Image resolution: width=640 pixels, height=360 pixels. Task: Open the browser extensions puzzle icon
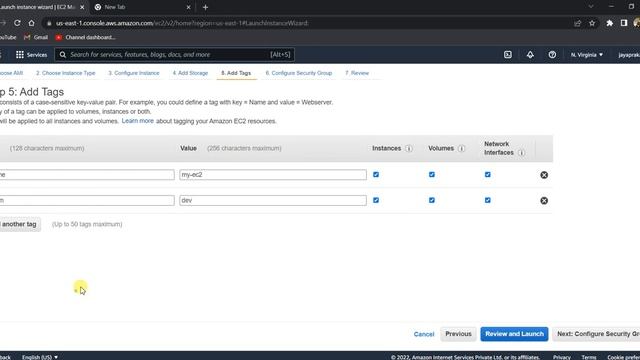(609, 23)
